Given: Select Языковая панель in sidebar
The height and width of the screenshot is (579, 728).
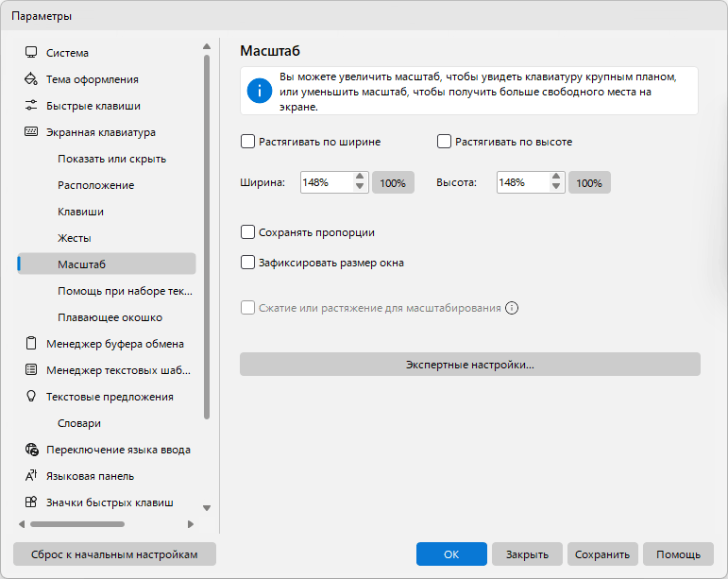Looking at the screenshot, I should (107, 476).
